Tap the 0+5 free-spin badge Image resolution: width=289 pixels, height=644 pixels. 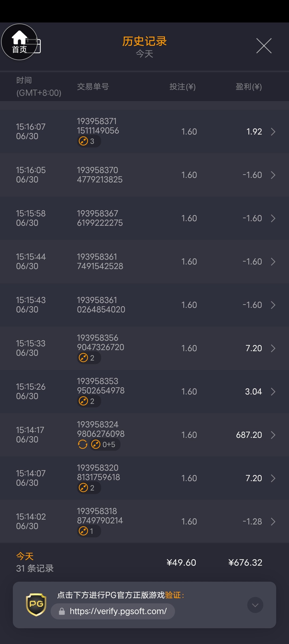point(105,444)
